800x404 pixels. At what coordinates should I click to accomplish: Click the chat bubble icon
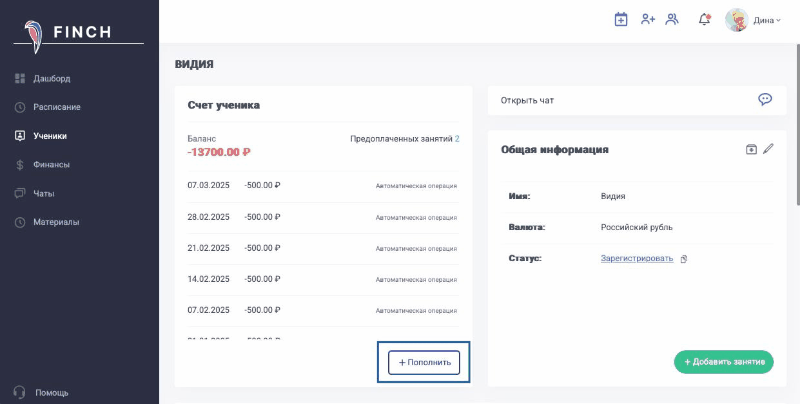pyautogui.click(x=765, y=99)
